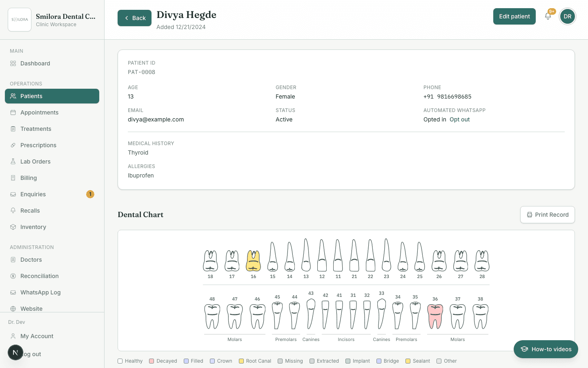Go to Recalls page
Image resolution: width=588 pixels, height=368 pixels.
click(52, 211)
